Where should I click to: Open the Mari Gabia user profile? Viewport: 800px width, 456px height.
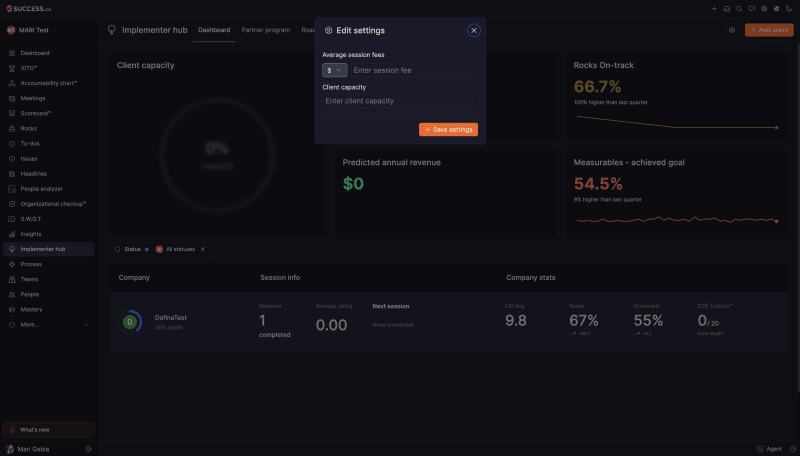[28, 449]
